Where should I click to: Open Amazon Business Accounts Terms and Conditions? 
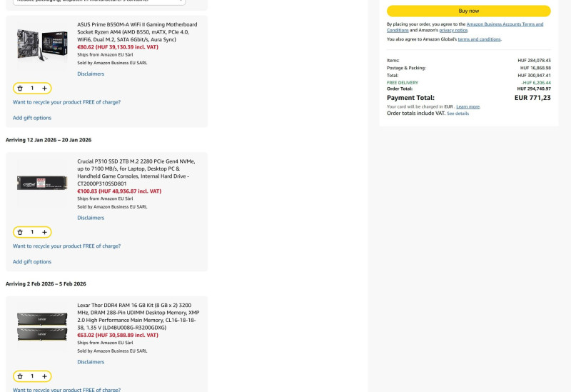click(504, 24)
